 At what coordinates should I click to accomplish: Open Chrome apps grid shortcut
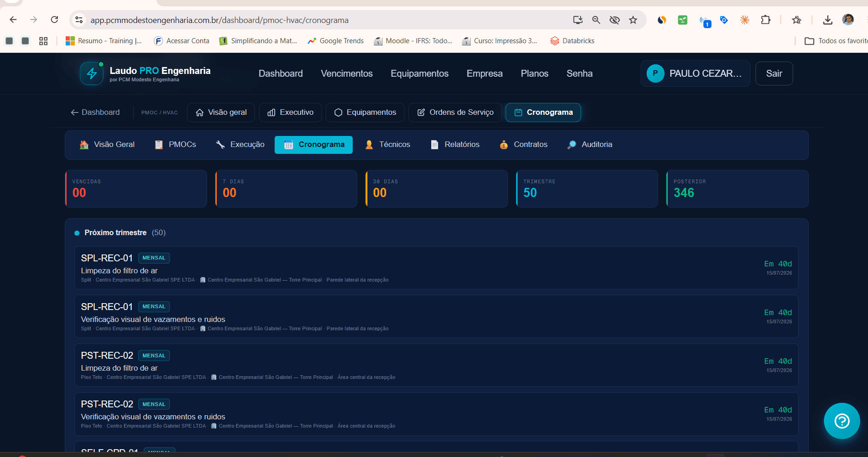[x=43, y=41]
